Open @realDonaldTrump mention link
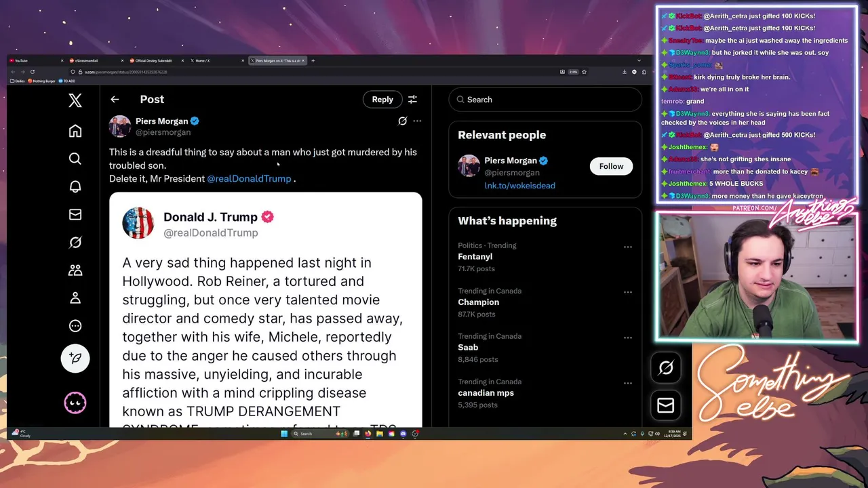 [x=249, y=178]
